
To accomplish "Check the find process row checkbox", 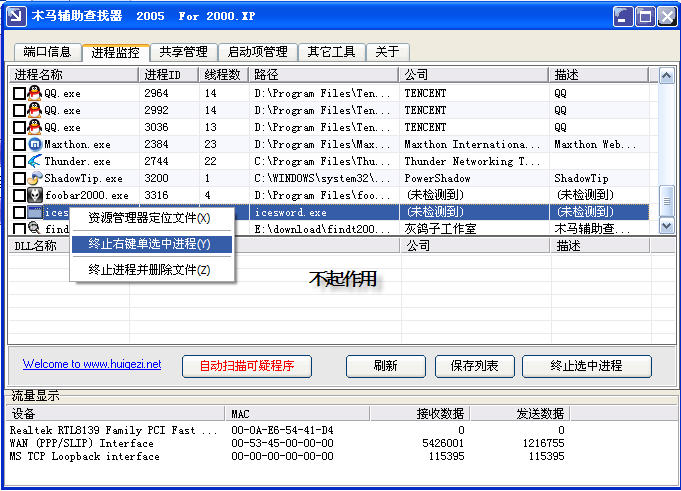I will pos(19,228).
